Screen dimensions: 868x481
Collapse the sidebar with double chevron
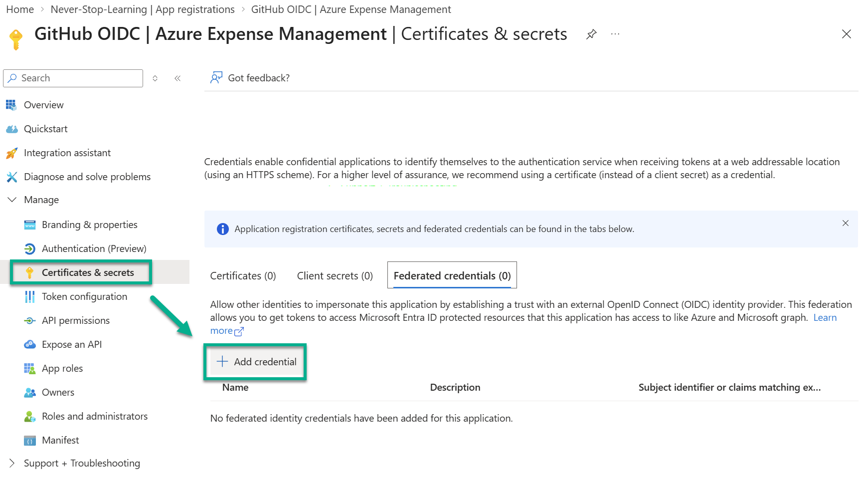pos(177,78)
